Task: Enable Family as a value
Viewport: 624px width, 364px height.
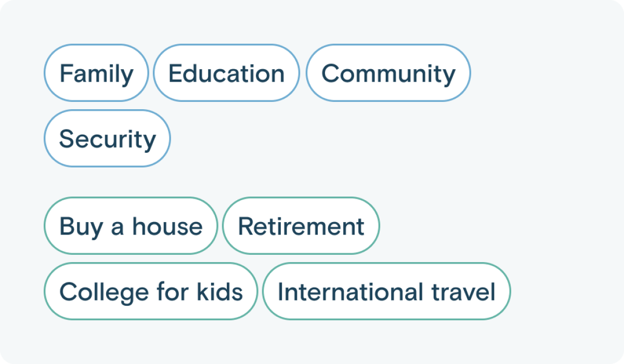Action: (x=96, y=73)
